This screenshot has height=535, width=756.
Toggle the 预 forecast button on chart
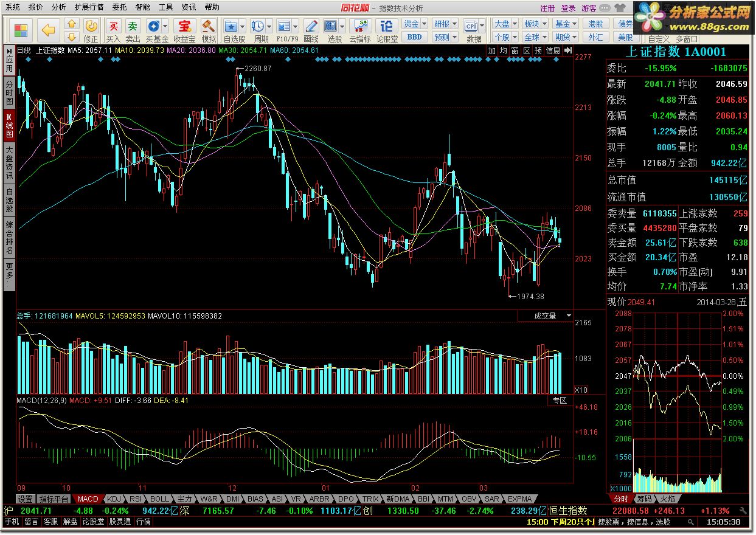(538, 50)
